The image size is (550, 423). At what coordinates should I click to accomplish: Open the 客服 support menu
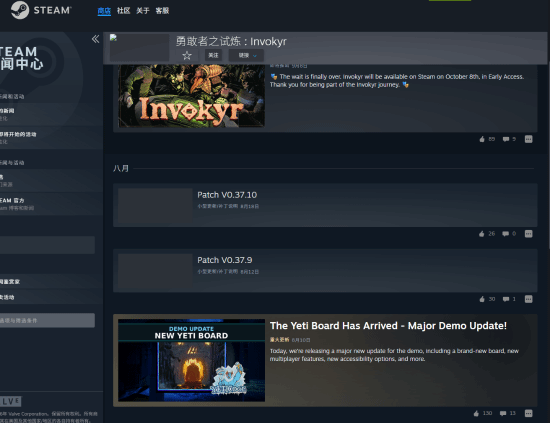tap(162, 11)
